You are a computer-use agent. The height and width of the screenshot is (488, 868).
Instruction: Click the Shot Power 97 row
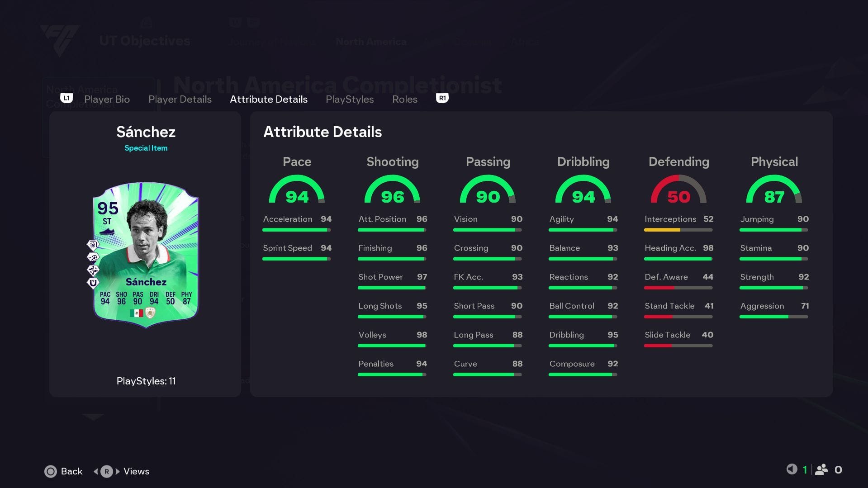392,281
